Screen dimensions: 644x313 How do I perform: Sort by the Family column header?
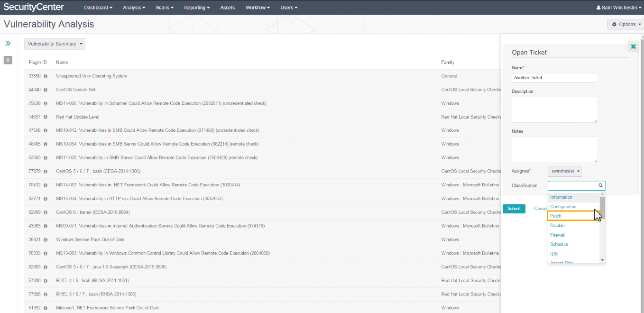pyautogui.click(x=448, y=62)
